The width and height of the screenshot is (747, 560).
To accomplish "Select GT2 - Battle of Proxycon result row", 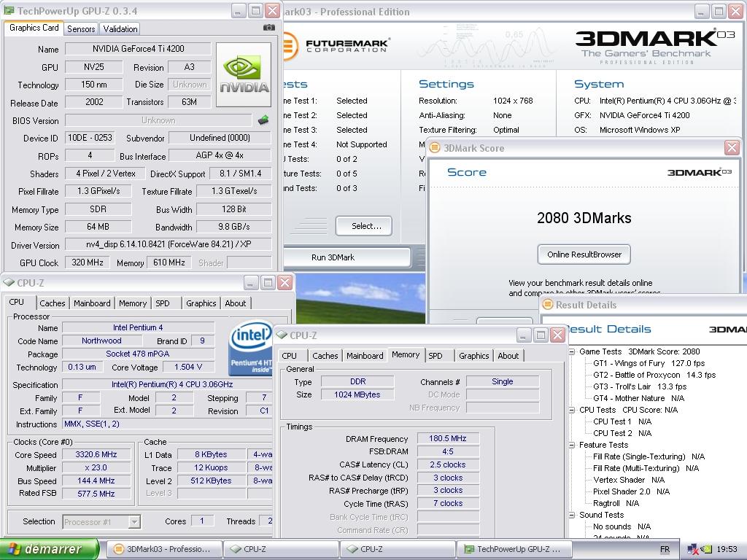I will click(x=654, y=375).
